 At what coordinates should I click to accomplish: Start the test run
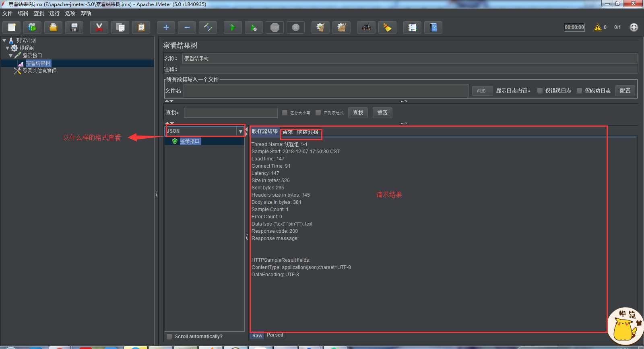233,27
